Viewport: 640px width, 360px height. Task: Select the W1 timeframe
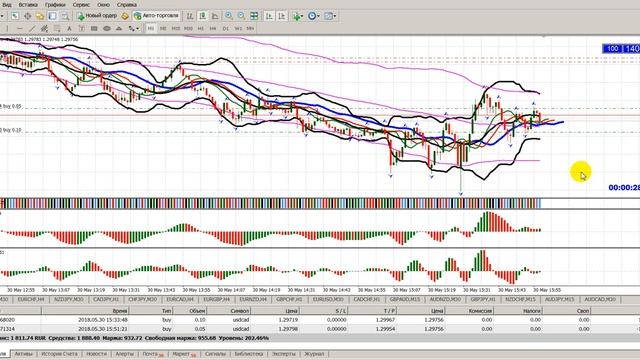238,29
